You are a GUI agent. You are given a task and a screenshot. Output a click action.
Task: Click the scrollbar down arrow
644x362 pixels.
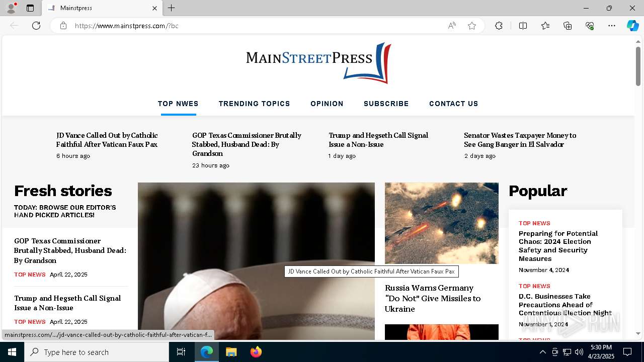638,333
